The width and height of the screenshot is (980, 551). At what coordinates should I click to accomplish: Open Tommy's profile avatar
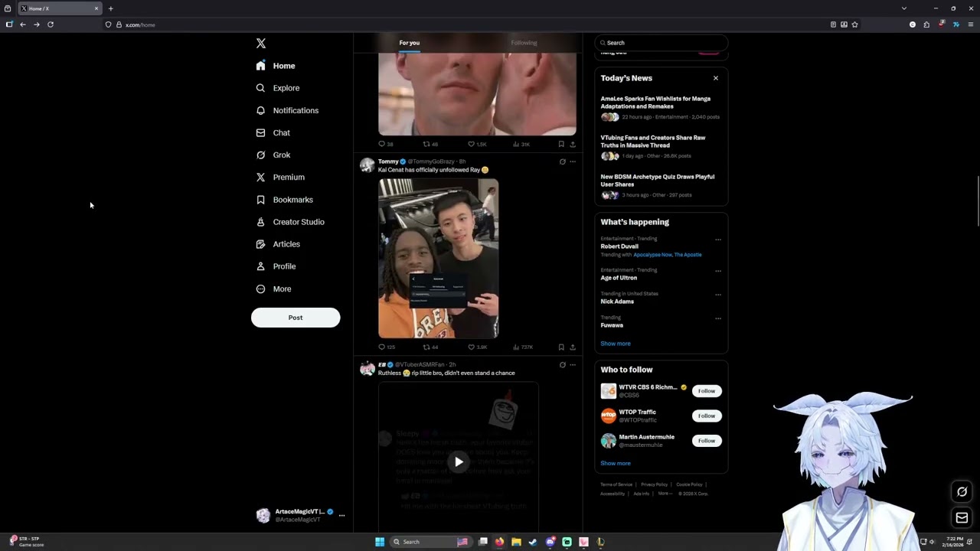367,165
